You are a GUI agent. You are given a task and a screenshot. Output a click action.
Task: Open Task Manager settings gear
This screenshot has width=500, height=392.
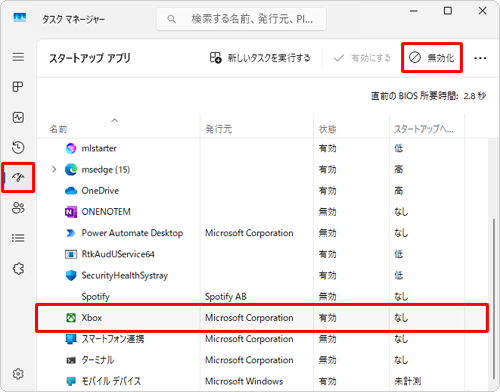click(x=18, y=374)
